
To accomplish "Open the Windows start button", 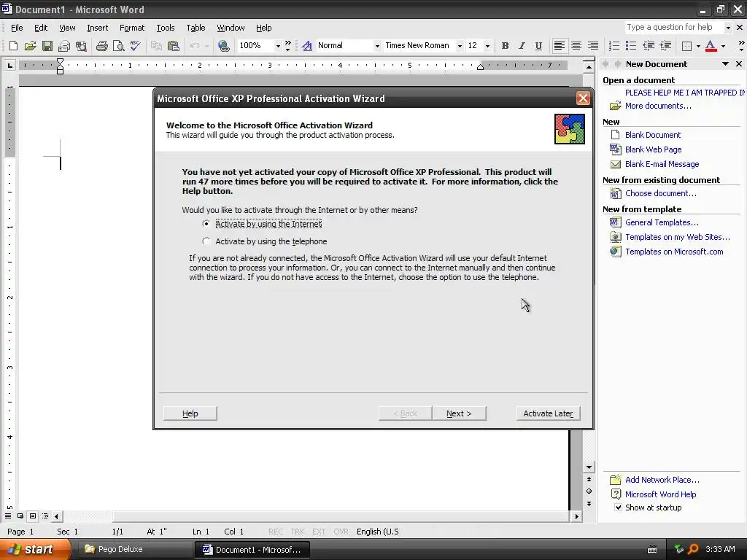I will [34, 550].
